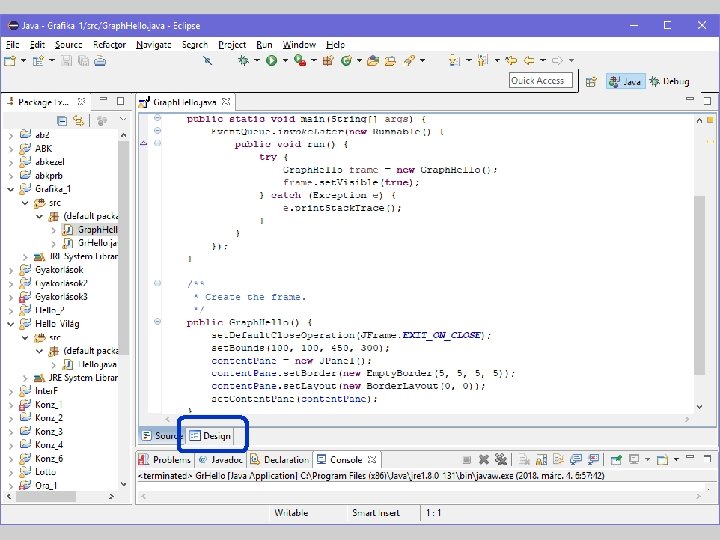Maximize the editor area
This screenshot has height=540, width=720.
707,101
